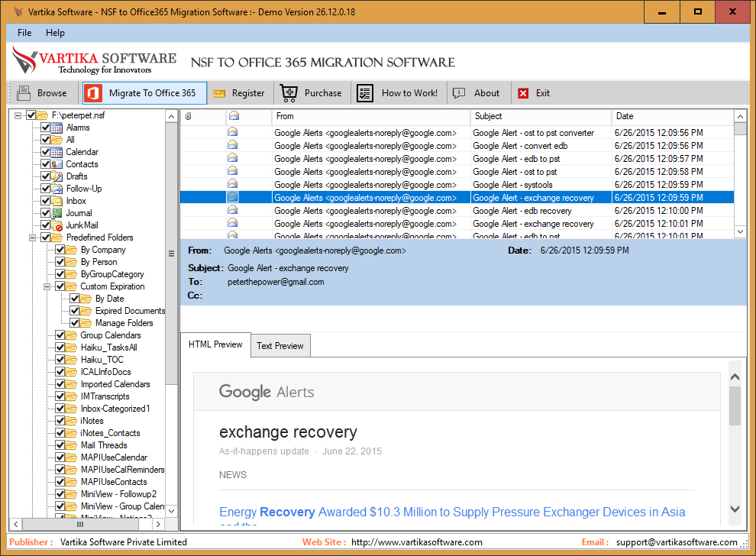Screen dimensions: 756x556
Task: Sort emails by the Date column header
Action: 673,116
